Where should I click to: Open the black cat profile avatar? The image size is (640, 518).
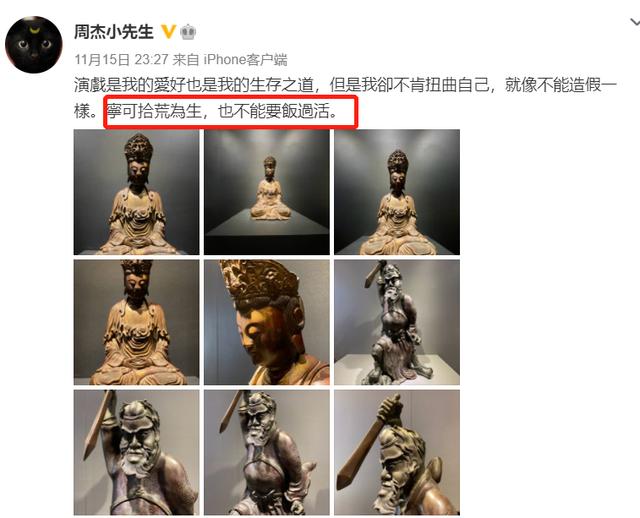33,45
